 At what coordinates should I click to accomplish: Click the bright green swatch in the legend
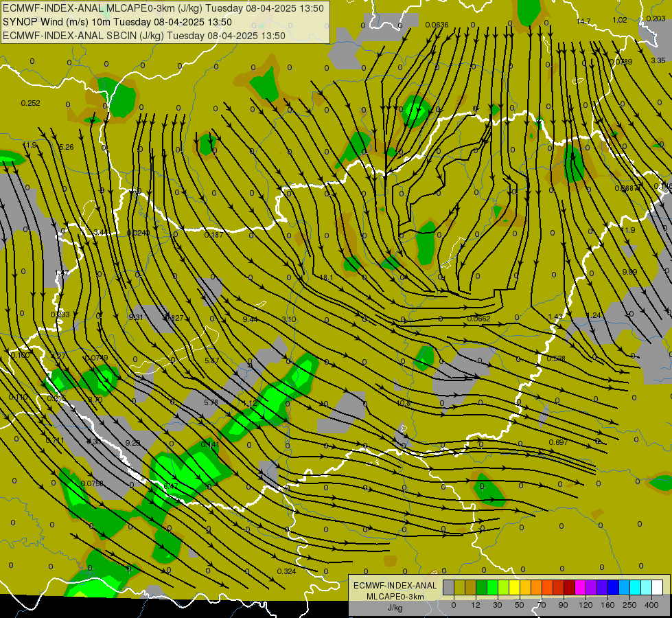[x=492, y=587]
